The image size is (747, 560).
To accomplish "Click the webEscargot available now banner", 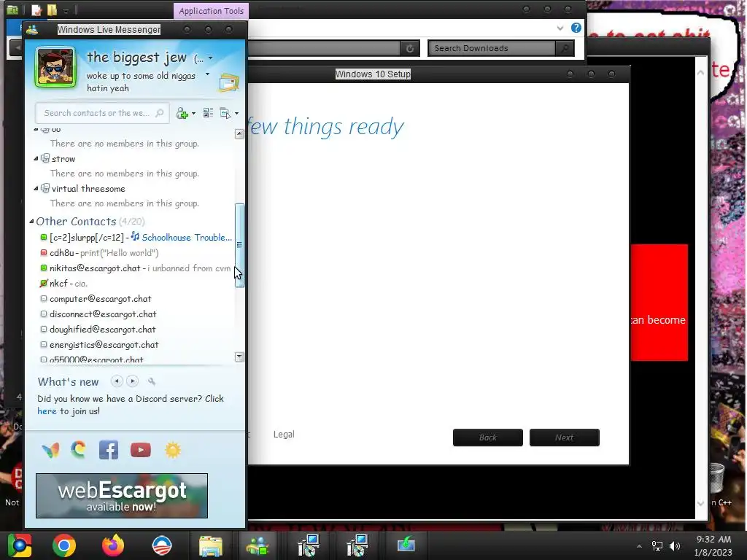I will click(x=122, y=496).
